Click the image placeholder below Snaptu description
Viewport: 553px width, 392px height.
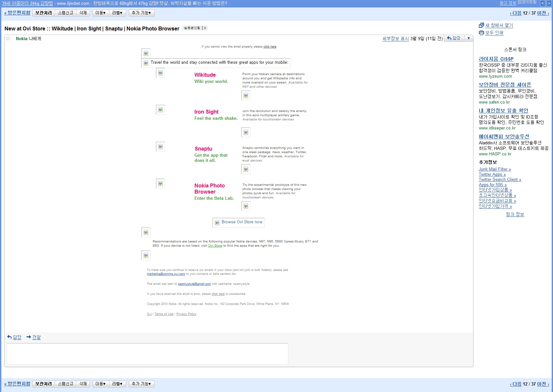tap(246, 169)
